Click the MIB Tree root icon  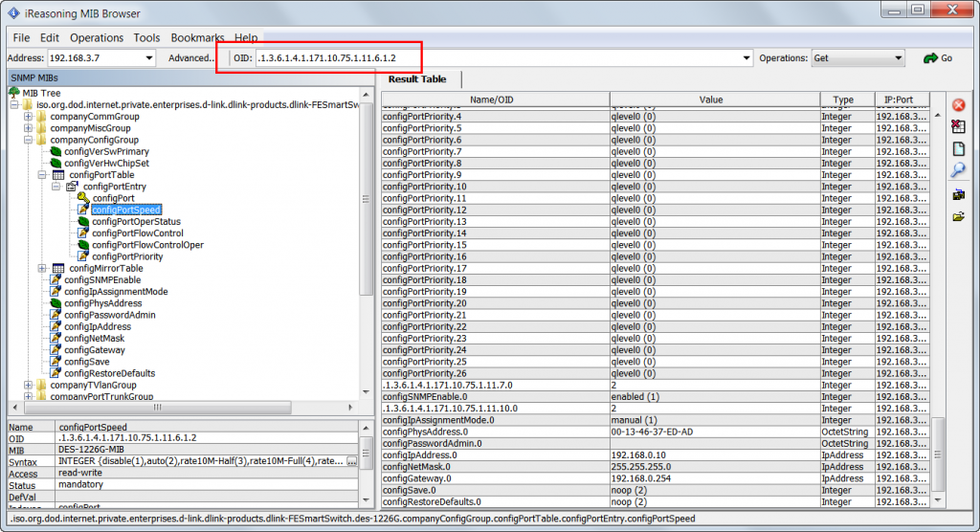pyautogui.click(x=13, y=93)
